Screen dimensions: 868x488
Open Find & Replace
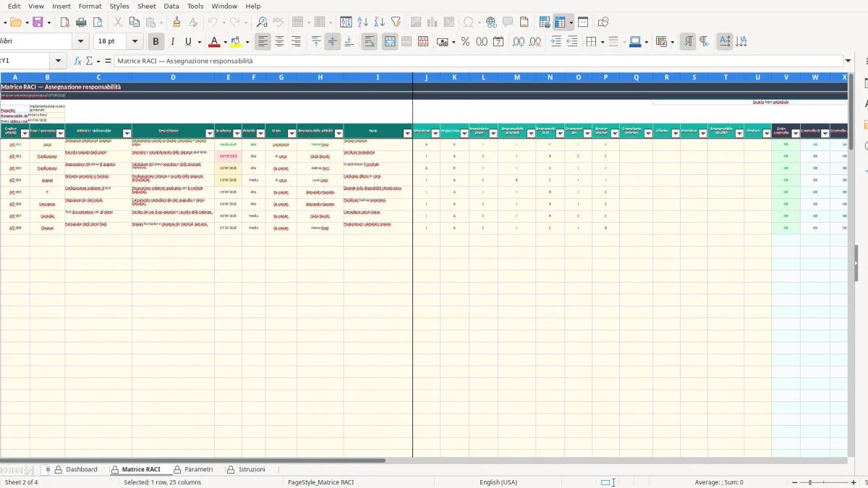click(x=262, y=22)
